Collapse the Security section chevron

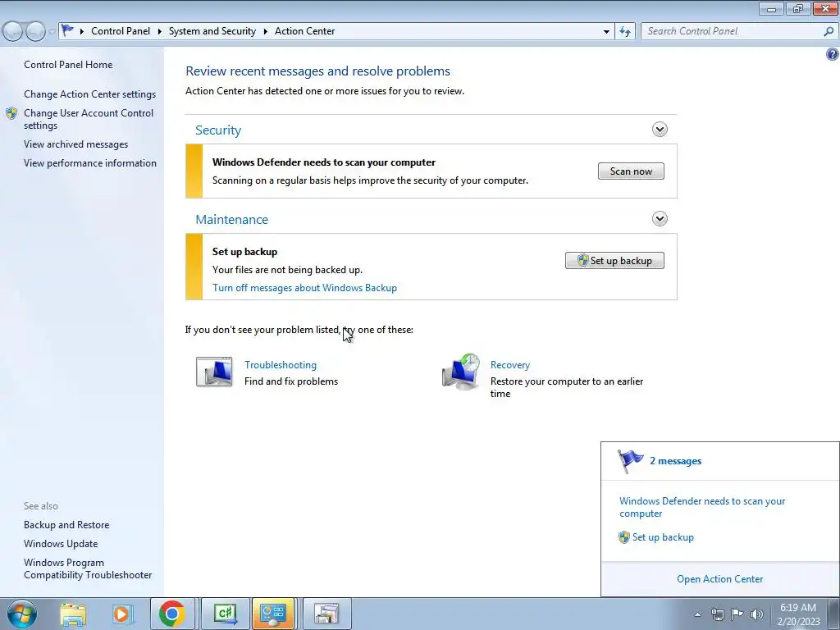[x=660, y=129]
